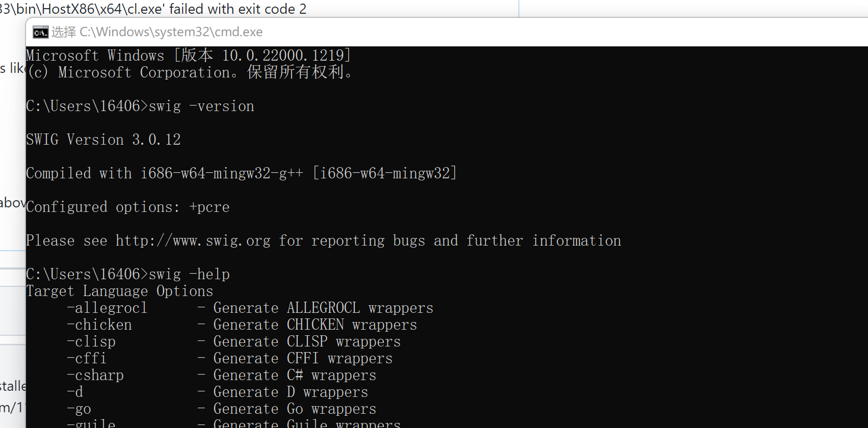The height and width of the screenshot is (428, 868).
Task: Click the '-go' Go wrappers option line
Action: click(79, 408)
